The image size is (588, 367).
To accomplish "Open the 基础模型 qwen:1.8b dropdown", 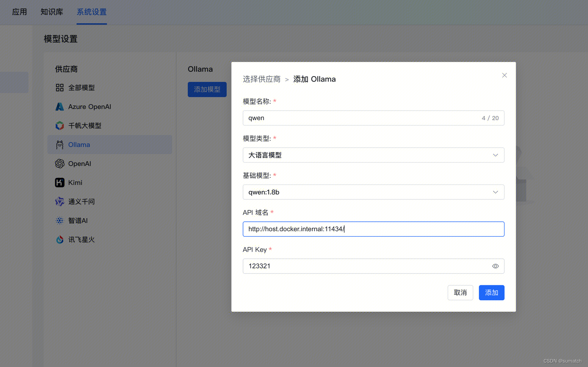I will coord(374,192).
